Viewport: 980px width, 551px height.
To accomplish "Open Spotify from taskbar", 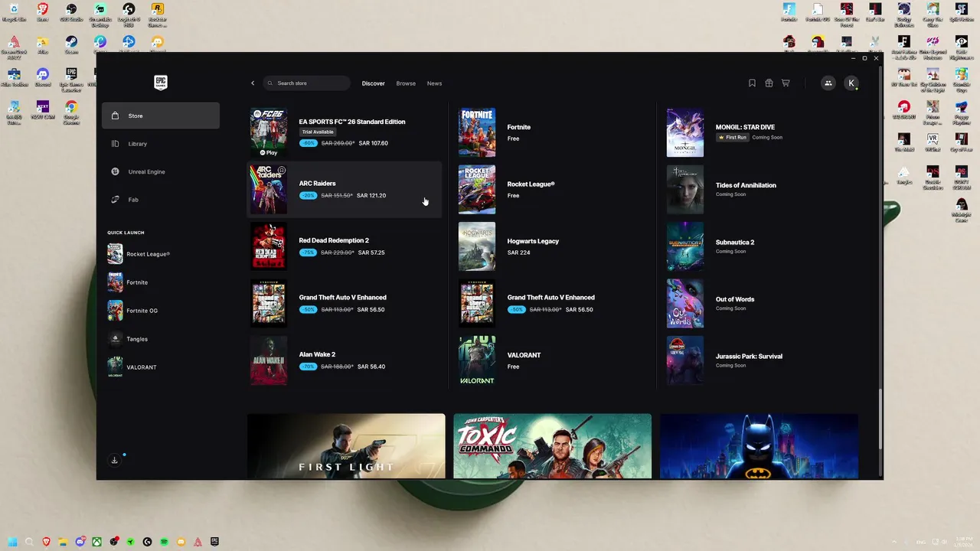I will click(164, 542).
